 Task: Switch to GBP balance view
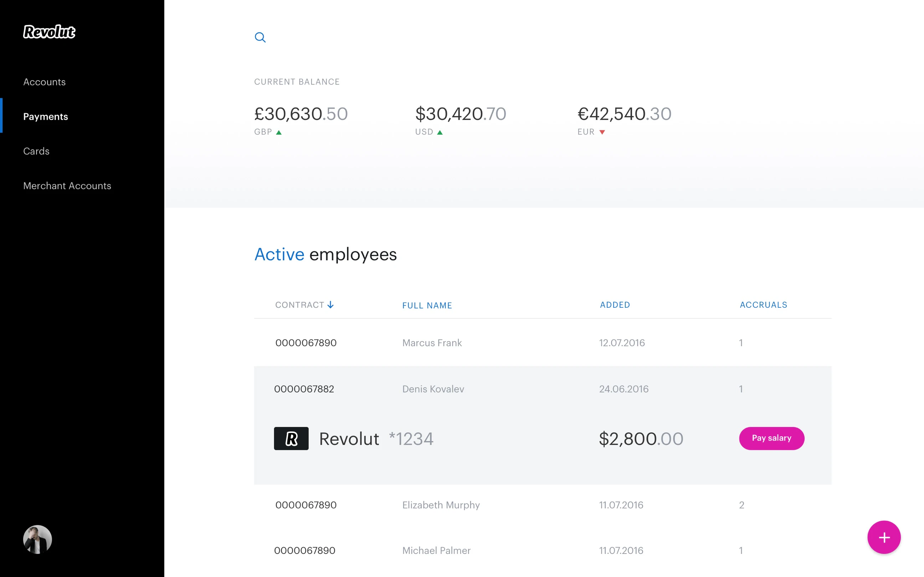pos(301,114)
